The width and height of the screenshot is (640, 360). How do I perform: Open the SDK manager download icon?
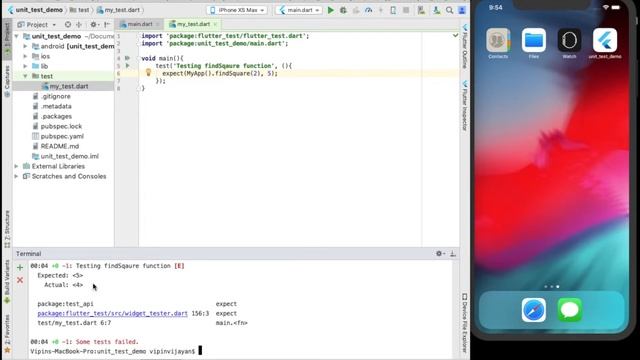(437, 10)
